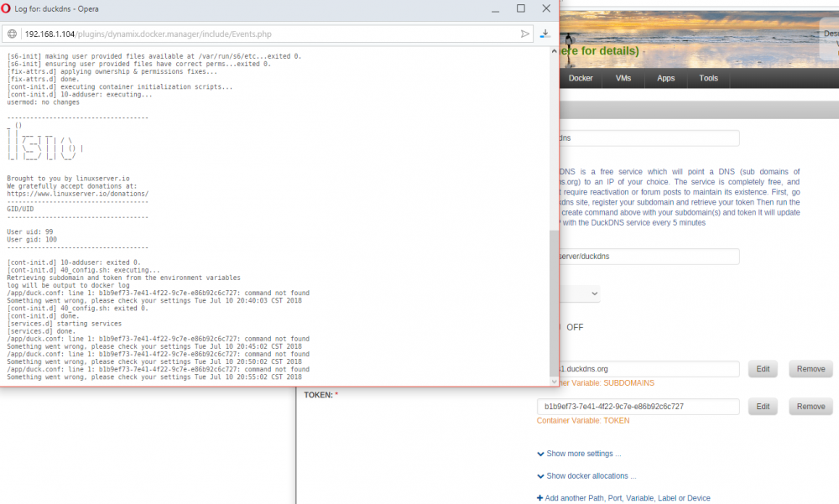
Task: Open the VMs tab in Unraid
Action: [x=623, y=78]
